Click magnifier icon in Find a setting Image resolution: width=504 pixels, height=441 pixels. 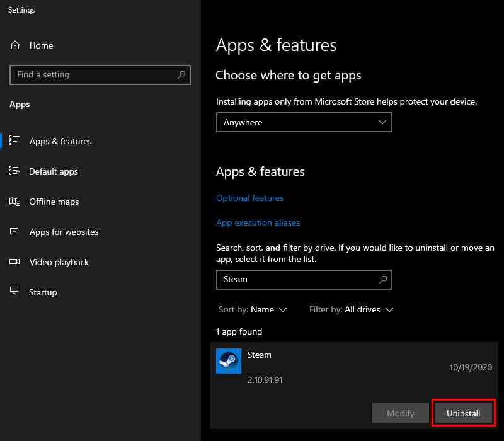click(x=181, y=75)
